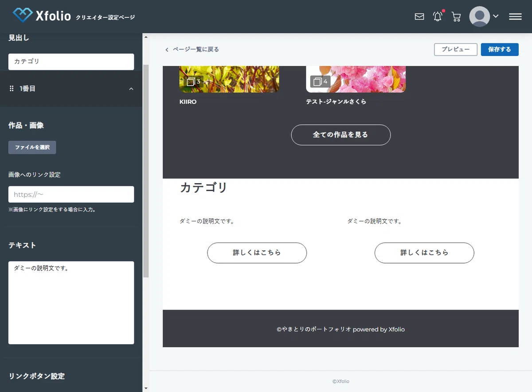Click the KIIRO title text
Viewport: 532px width, 392px height.
[x=188, y=102]
